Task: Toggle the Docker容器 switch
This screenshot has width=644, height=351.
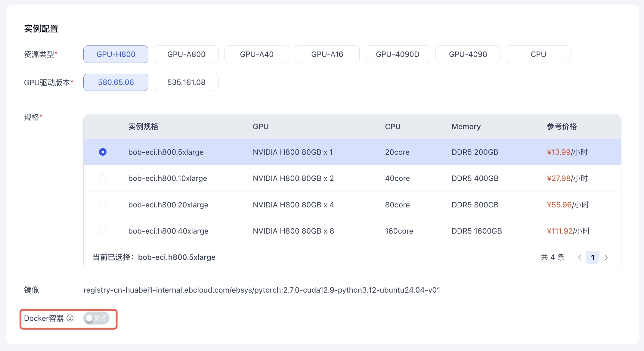Action: coord(96,318)
